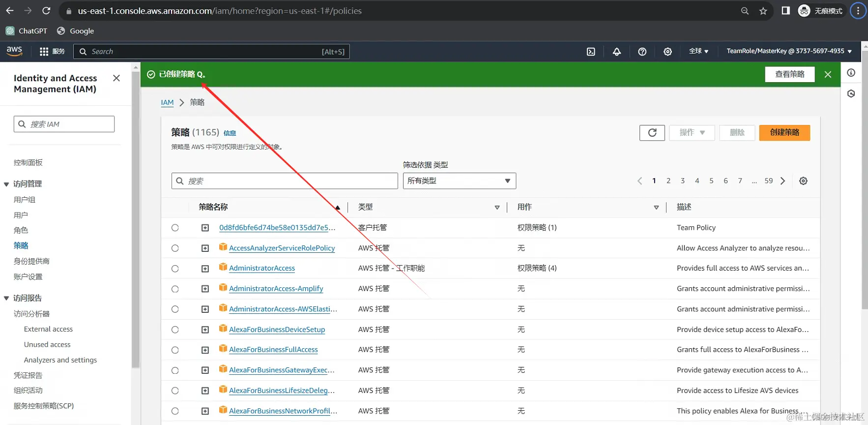Image resolution: width=868 pixels, height=425 pixels.
Task: Bookmark this page with the star icon
Action: tap(763, 11)
